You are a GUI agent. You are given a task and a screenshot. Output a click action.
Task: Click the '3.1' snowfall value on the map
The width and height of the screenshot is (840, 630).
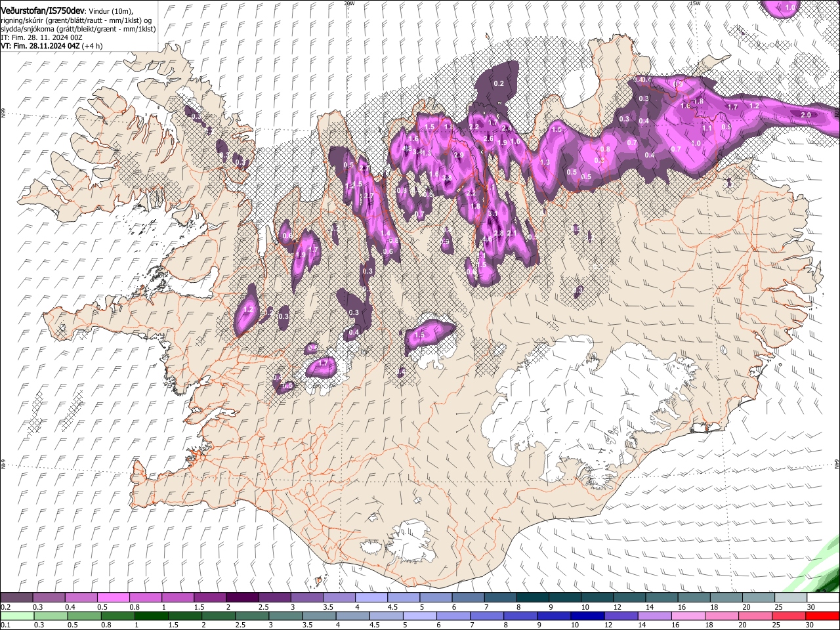tap(493, 214)
